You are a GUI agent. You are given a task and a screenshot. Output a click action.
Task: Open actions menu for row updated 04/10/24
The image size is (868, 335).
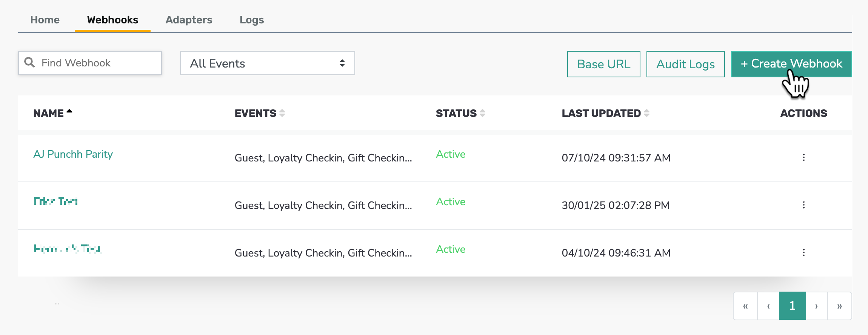click(803, 252)
